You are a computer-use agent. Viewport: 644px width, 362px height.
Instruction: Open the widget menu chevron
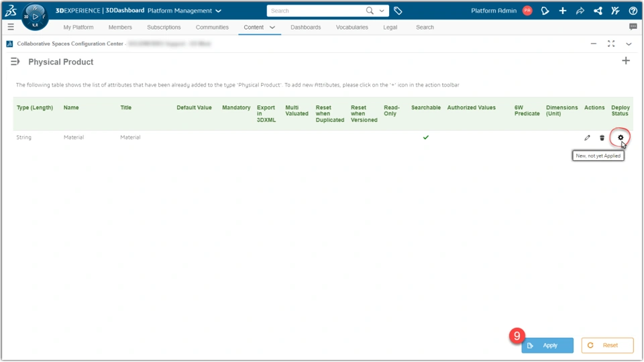pos(629,44)
